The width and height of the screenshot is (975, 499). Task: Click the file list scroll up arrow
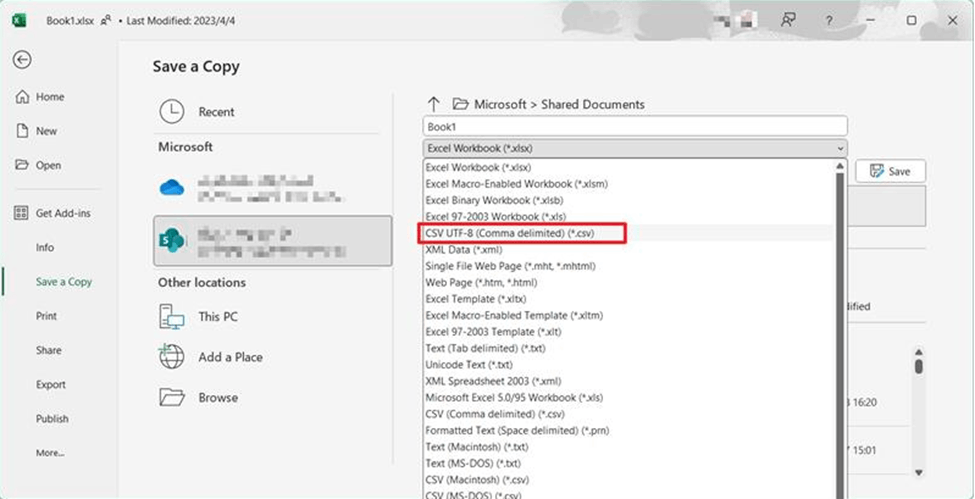pyautogui.click(x=918, y=352)
